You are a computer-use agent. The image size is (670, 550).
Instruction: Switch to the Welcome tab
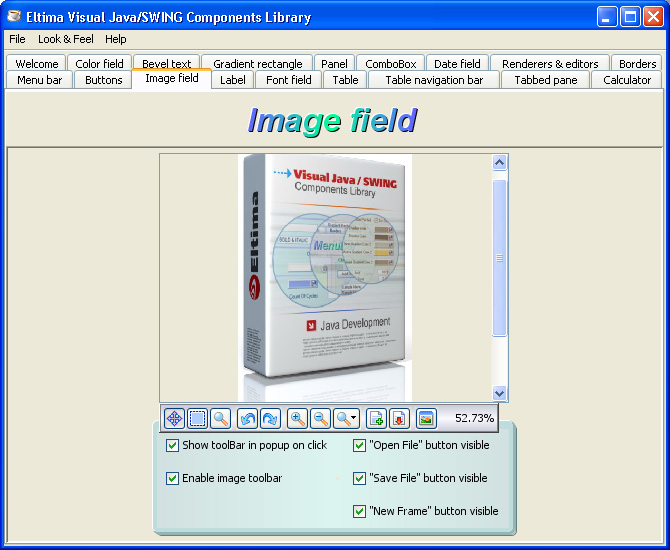click(x=36, y=63)
